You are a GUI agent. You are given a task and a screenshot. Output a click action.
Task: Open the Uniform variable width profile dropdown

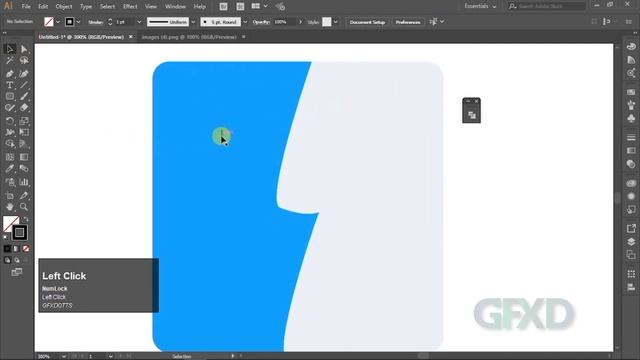193,22
